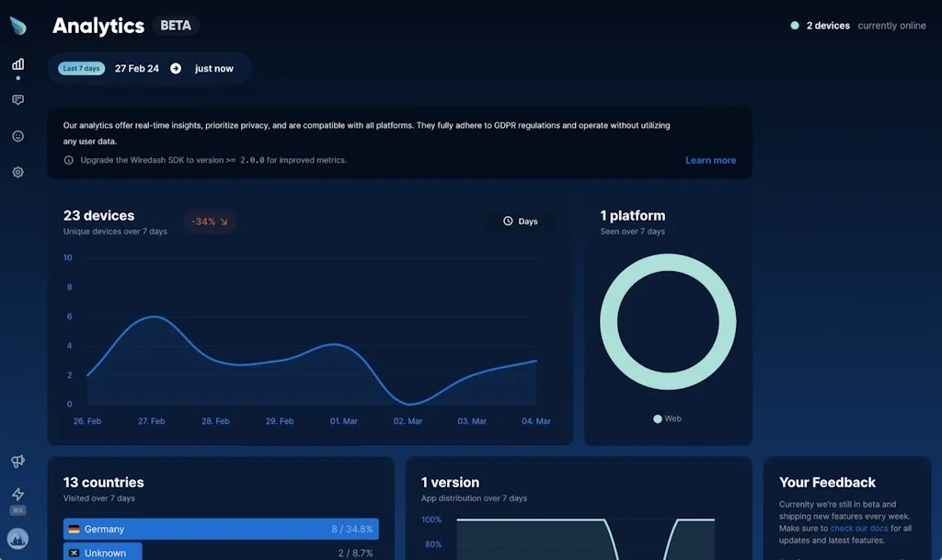Viewport: 942px width, 560px height.
Task: Open the Wiredash logo at top left
Action: (17, 25)
